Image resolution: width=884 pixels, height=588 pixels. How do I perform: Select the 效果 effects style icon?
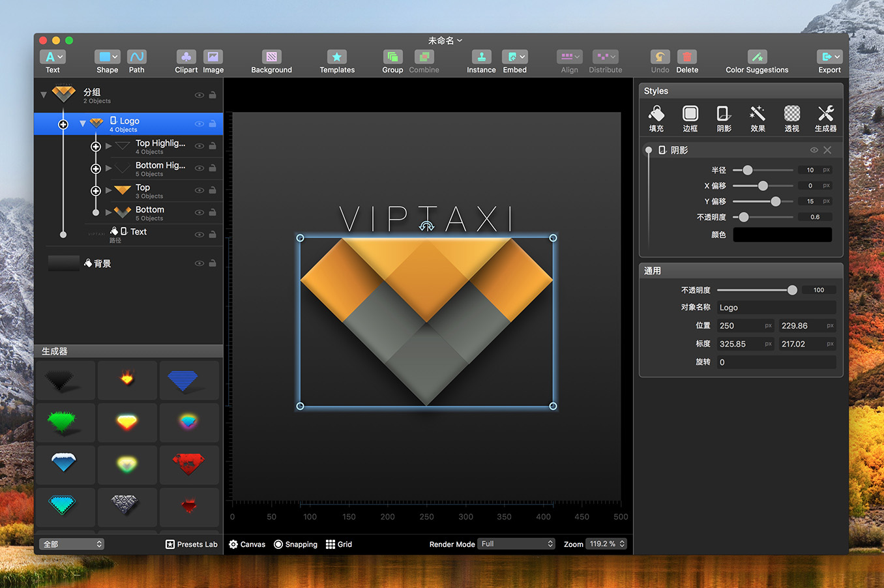pyautogui.click(x=758, y=119)
